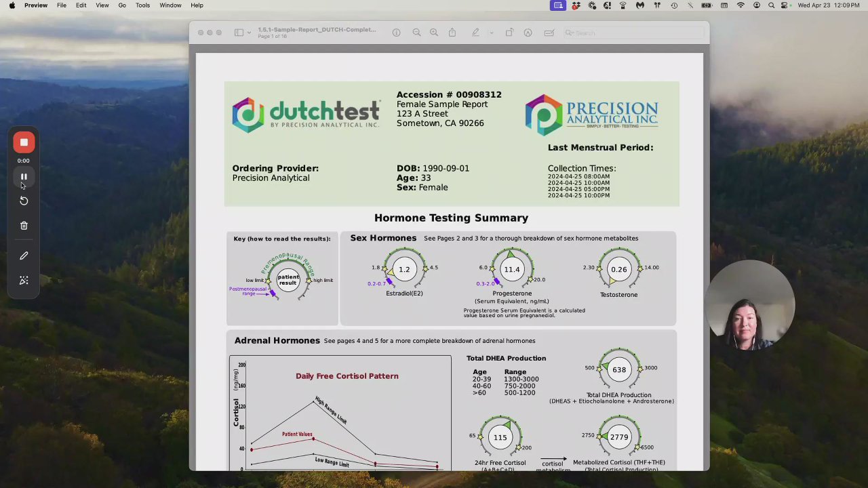Screen dimensions: 868x488
Task: Click the Hormone Testing Summary heading
Action: (x=451, y=218)
